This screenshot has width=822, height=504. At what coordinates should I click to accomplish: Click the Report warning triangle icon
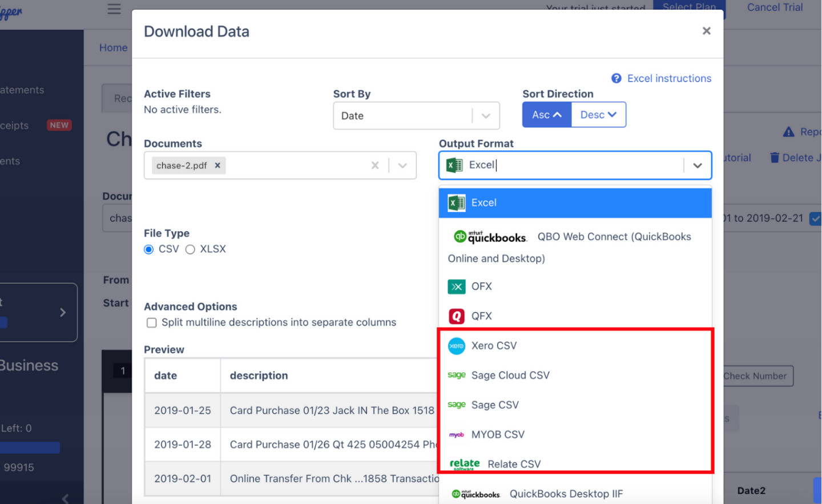(788, 132)
